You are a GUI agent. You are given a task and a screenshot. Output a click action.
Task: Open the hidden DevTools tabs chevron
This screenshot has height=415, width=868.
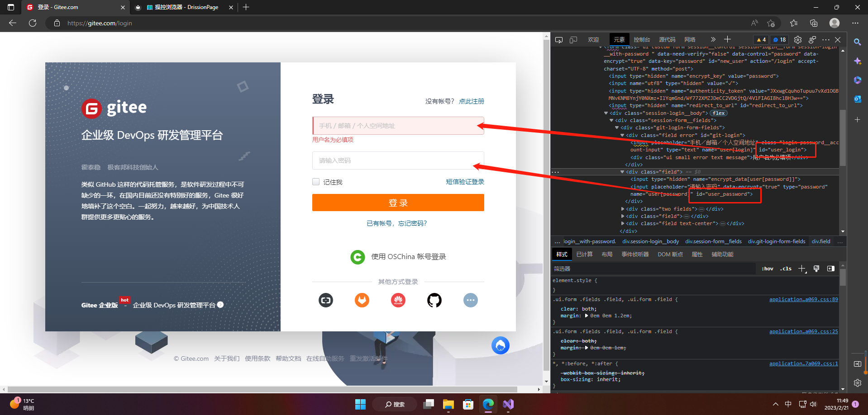click(712, 40)
